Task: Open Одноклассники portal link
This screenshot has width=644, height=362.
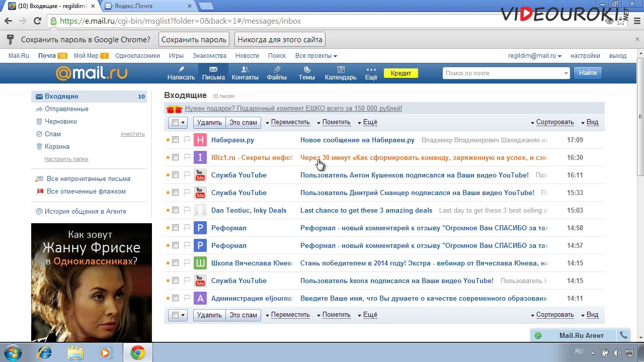Action: 137,56
